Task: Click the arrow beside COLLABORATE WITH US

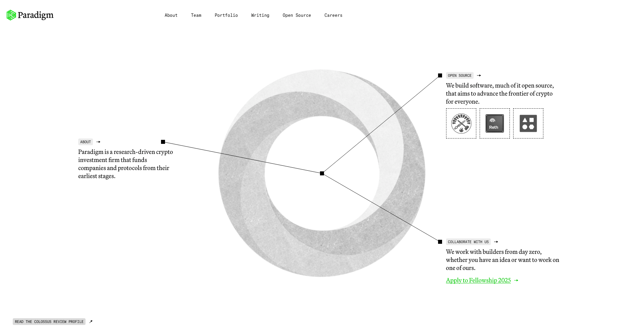Action: (496, 242)
